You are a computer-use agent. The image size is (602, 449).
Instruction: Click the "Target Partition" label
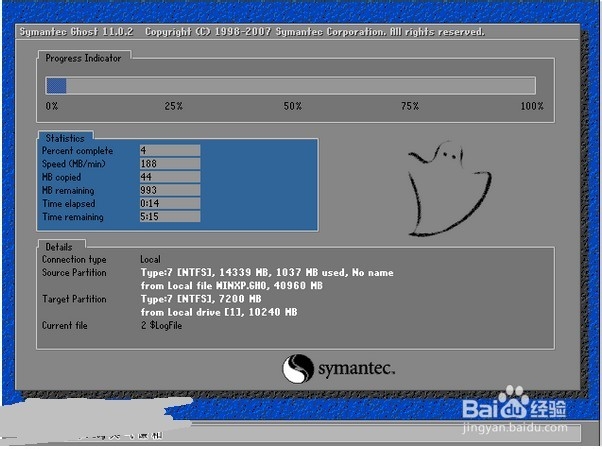click(74, 299)
